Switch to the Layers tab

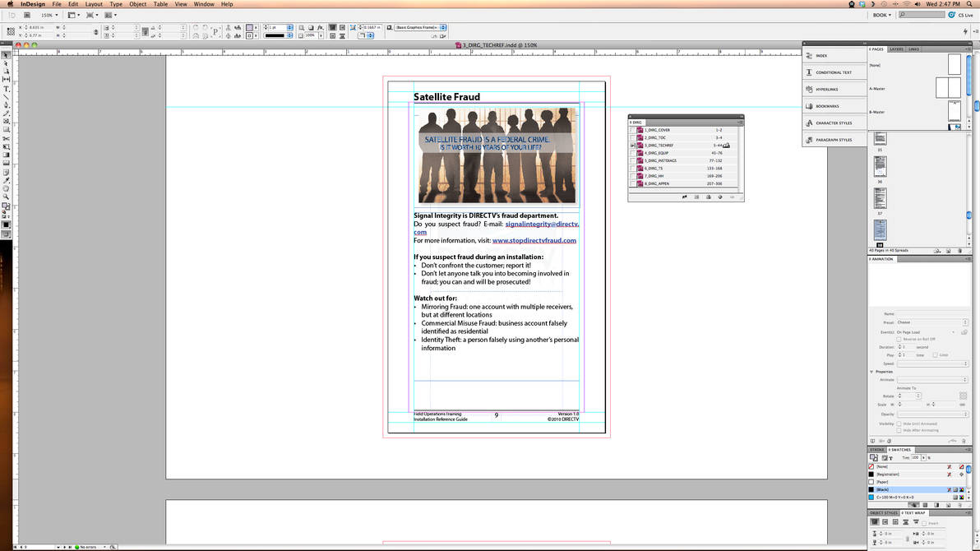(x=896, y=49)
